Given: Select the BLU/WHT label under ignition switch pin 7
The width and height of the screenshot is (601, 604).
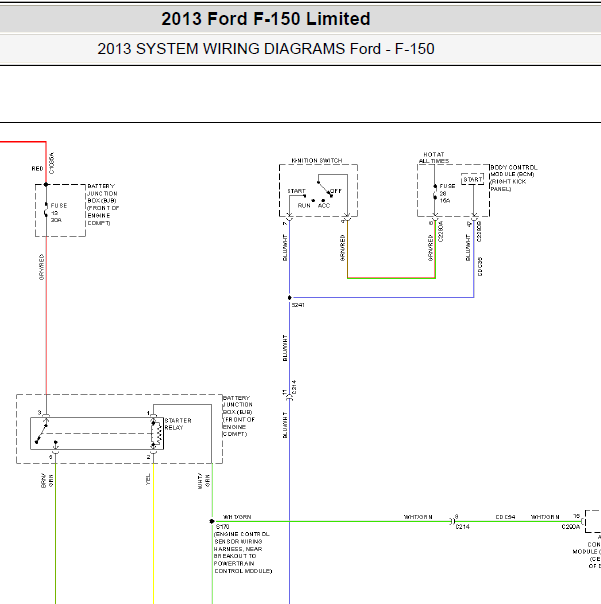Looking at the screenshot, I should 285,248.
